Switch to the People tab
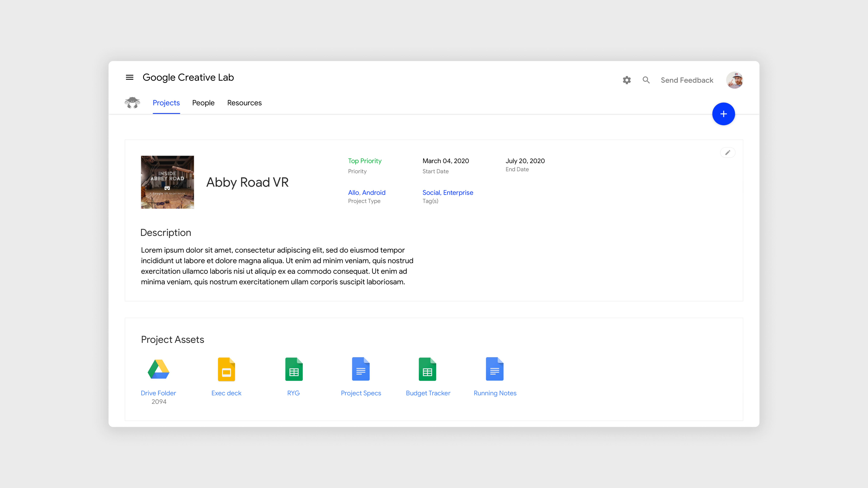This screenshot has height=488, width=868. click(203, 103)
